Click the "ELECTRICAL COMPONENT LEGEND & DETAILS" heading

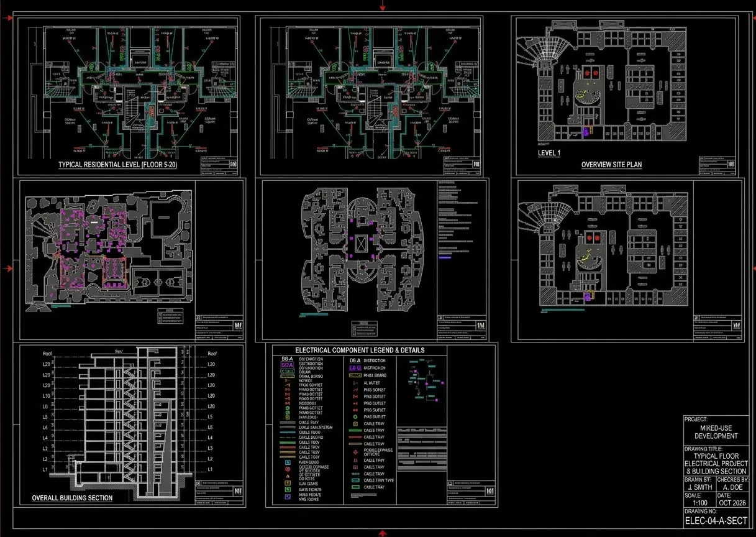tap(360, 350)
